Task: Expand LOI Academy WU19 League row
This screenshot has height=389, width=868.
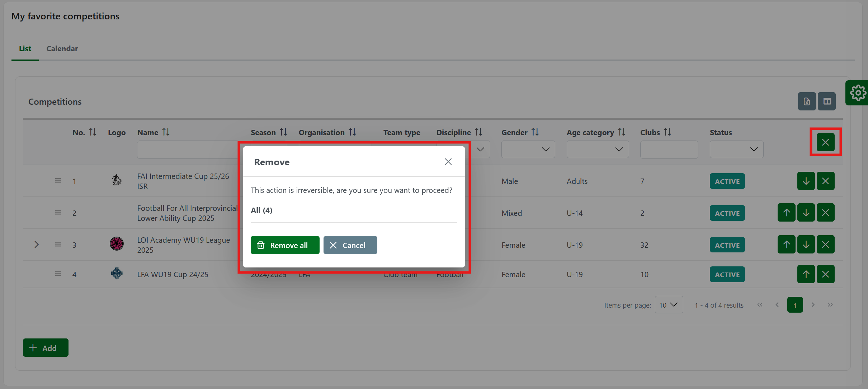Action: (x=36, y=245)
